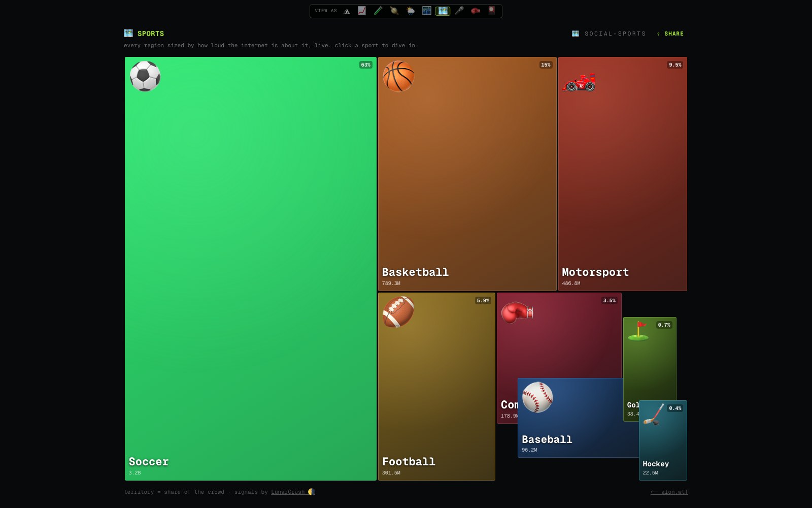Switch to the boxing glove view in toolbar
The height and width of the screenshot is (508, 812).
tap(476, 11)
